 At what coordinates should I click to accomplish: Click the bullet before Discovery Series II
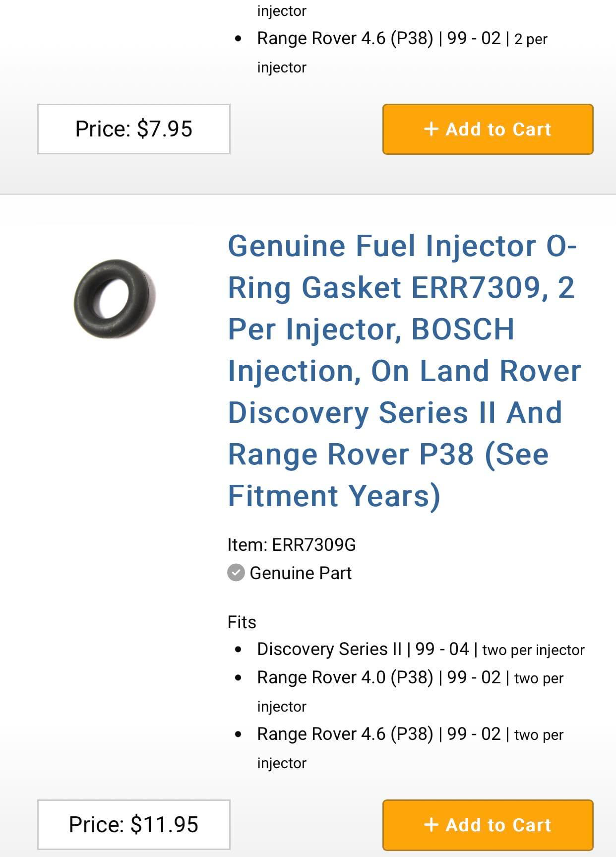239,650
